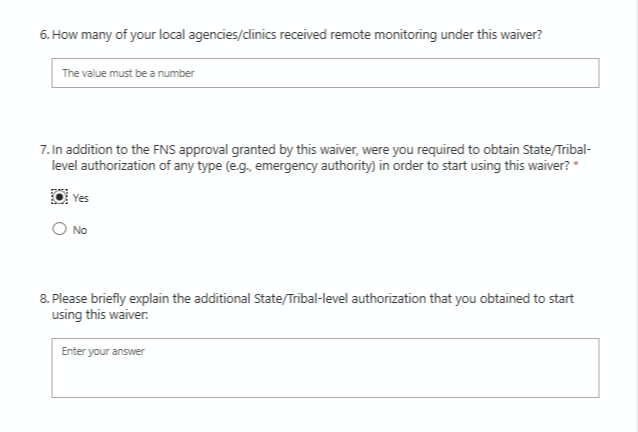Screen dimensions: 638x432
Task: Click the question number "6." label
Action: point(46,33)
